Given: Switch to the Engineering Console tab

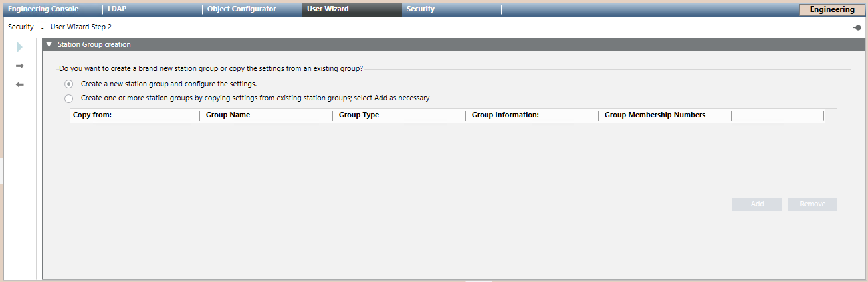Looking at the screenshot, I should coord(43,9).
